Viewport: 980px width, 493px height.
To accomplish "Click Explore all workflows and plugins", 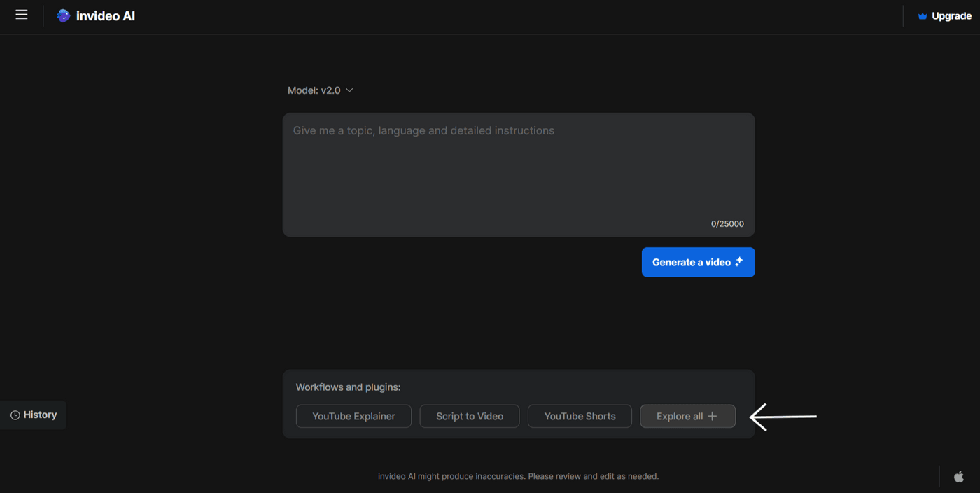I will point(687,415).
